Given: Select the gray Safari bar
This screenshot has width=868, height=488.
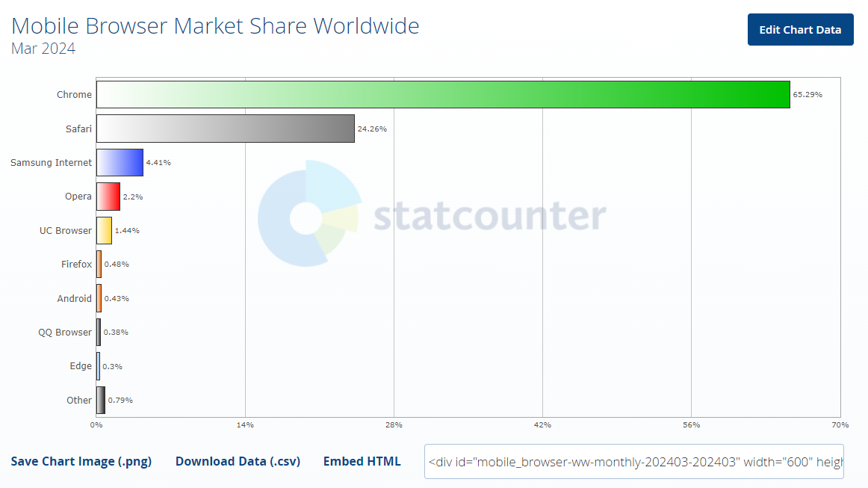Looking at the screenshot, I should pos(225,129).
